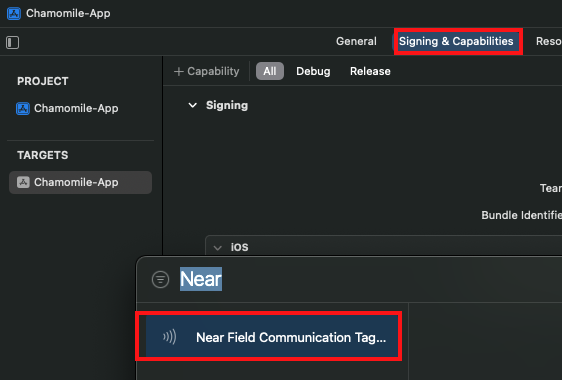
Task: Click the filter icon beside Near search
Action: tap(160, 279)
